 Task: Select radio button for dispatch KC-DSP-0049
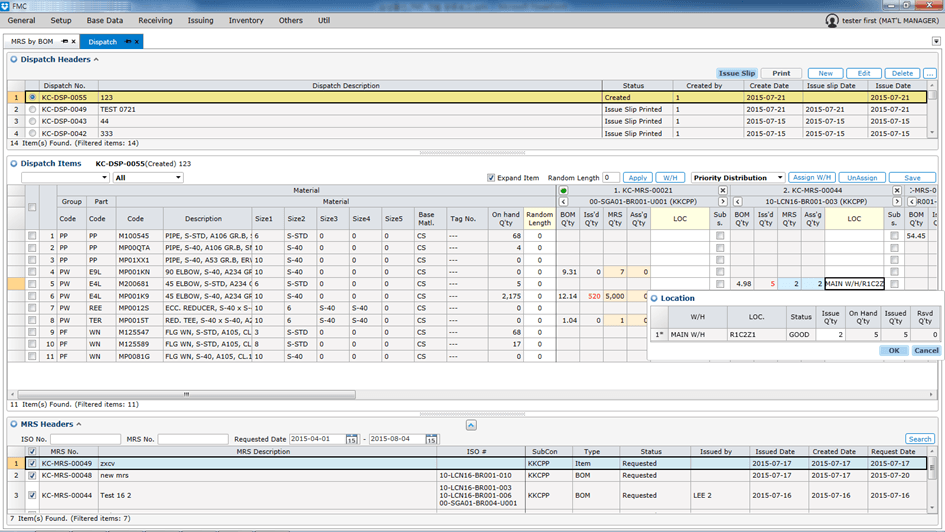[x=32, y=109]
